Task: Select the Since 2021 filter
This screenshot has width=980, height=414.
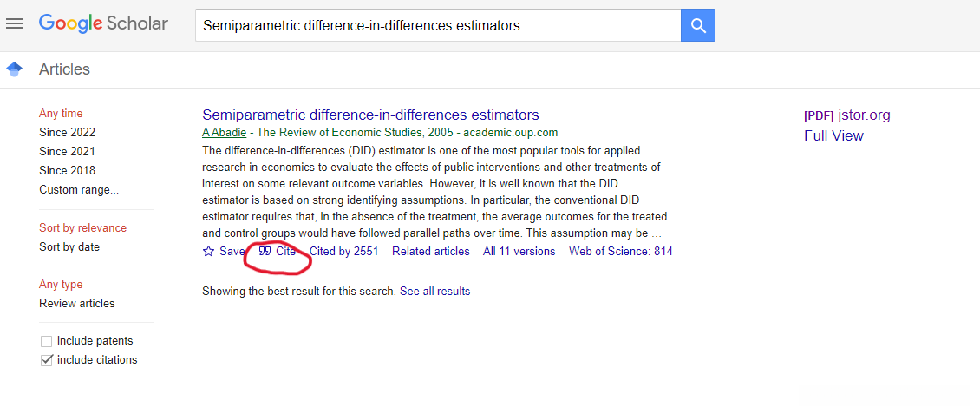Action: 67,152
